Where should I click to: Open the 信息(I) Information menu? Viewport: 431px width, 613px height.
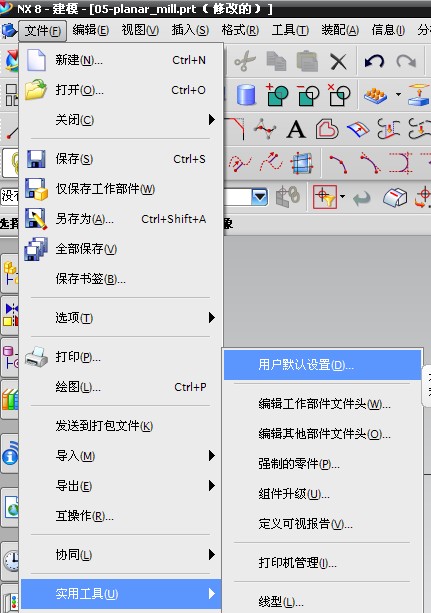click(x=388, y=30)
